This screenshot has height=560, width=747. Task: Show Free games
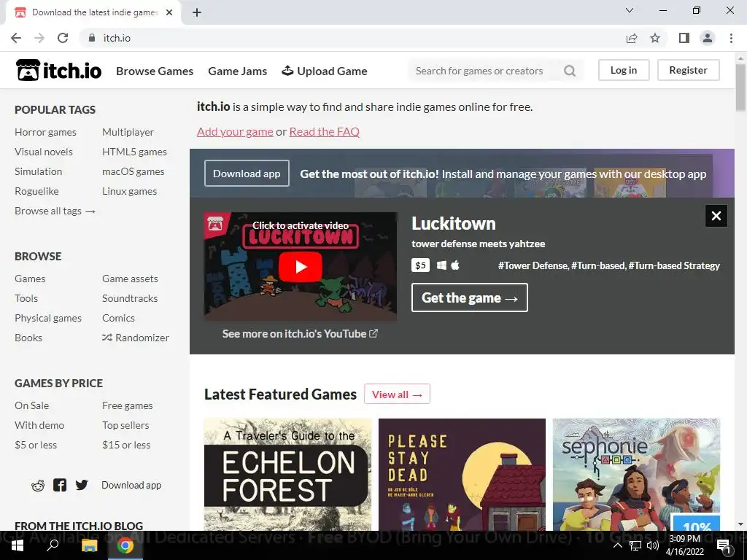coord(128,405)
